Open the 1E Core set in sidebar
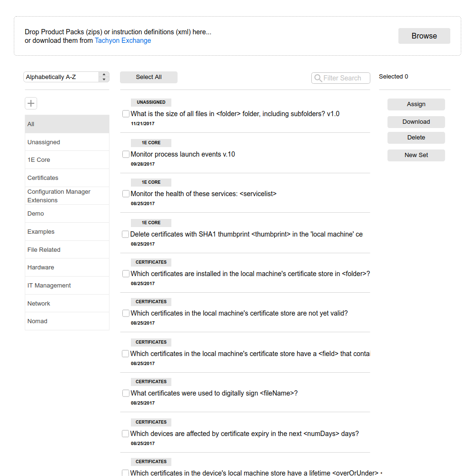This screenshot has width=476, height=476. point(67,159)
